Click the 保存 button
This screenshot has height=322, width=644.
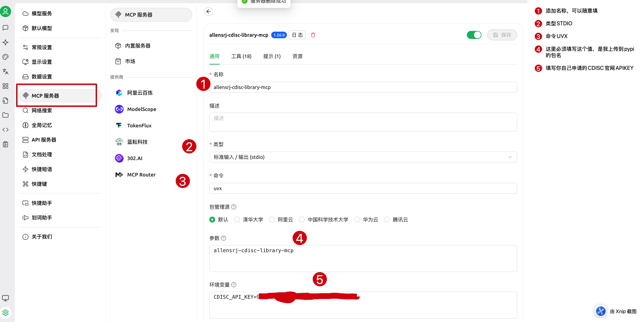(x=502, y=35)
